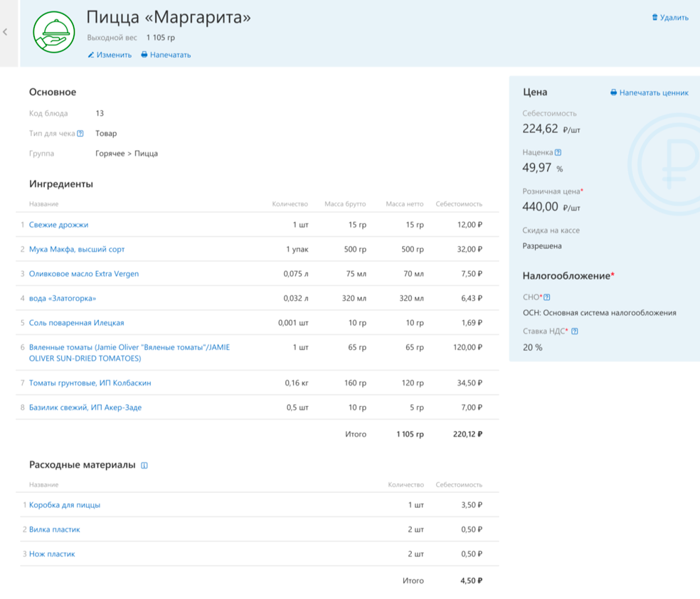
Task: Click Удалить to delete the dish
Action: [674, 18]
